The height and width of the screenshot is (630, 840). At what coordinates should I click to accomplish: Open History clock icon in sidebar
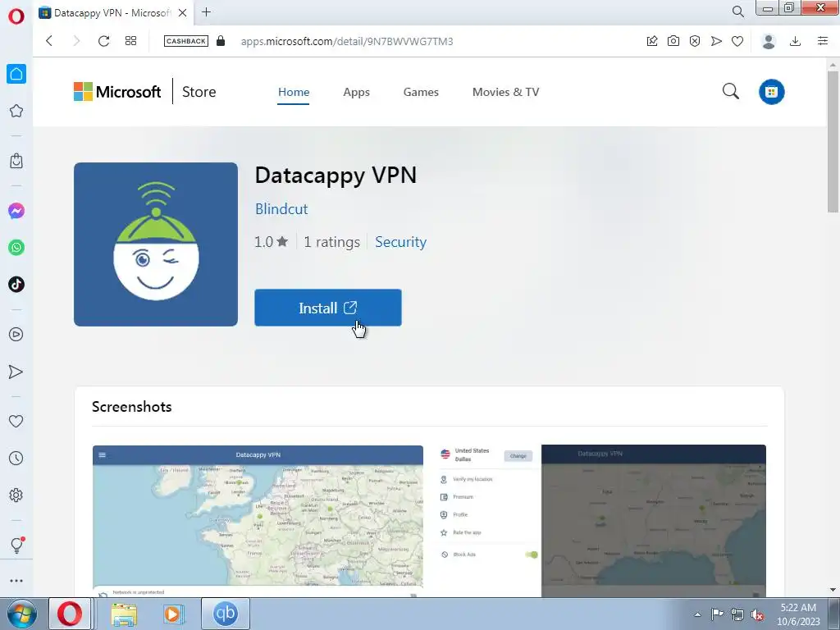(16, 458)
